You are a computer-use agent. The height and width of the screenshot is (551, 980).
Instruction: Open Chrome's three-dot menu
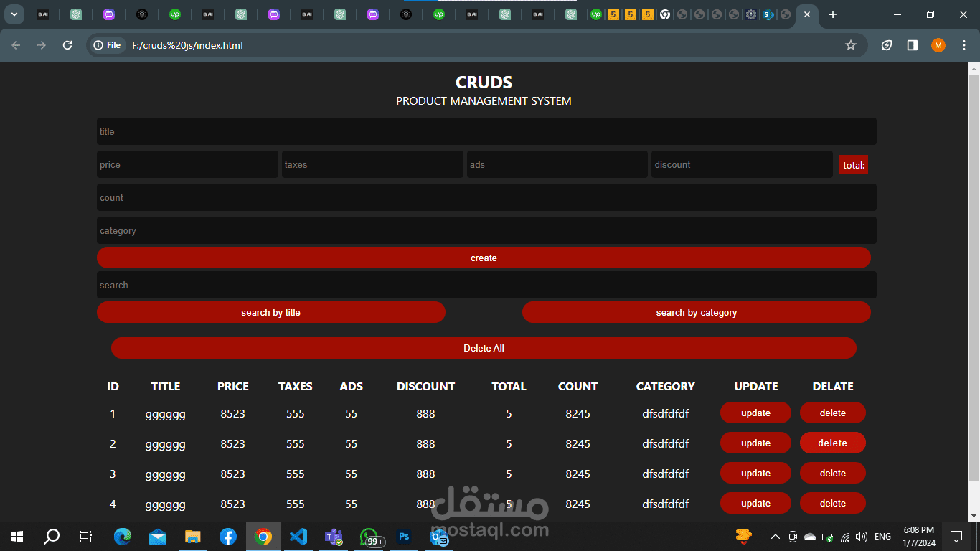(963, 45)
